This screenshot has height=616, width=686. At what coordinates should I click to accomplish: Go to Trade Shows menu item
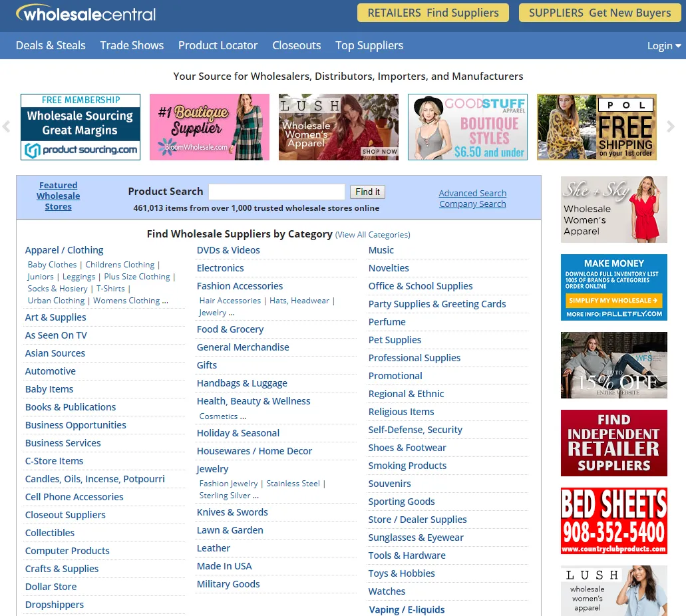132,45
